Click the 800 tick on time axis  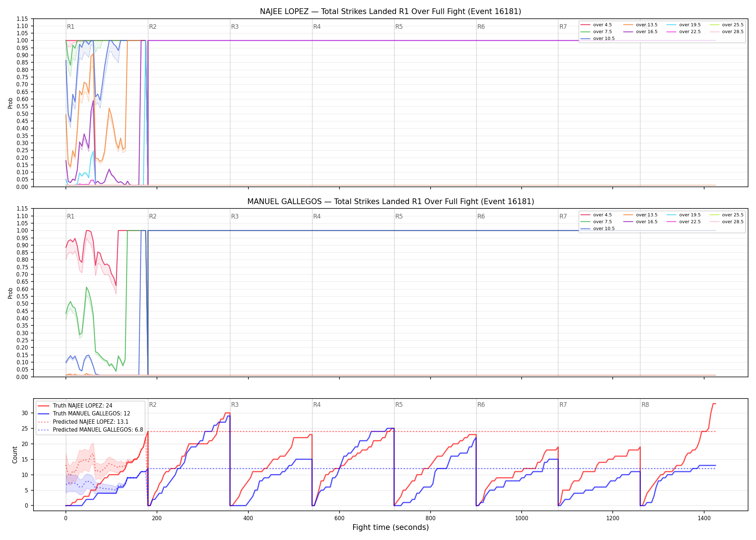point(431,518)
